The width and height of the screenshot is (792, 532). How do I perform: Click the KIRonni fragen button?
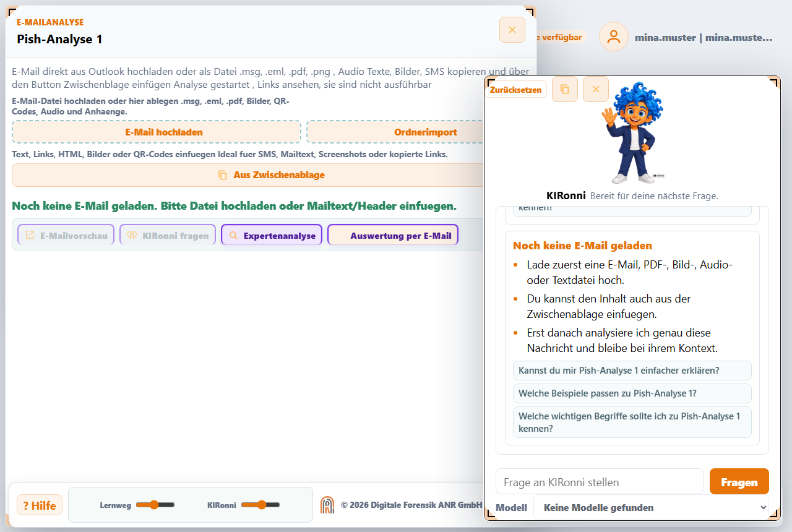(x=168, y=235)
